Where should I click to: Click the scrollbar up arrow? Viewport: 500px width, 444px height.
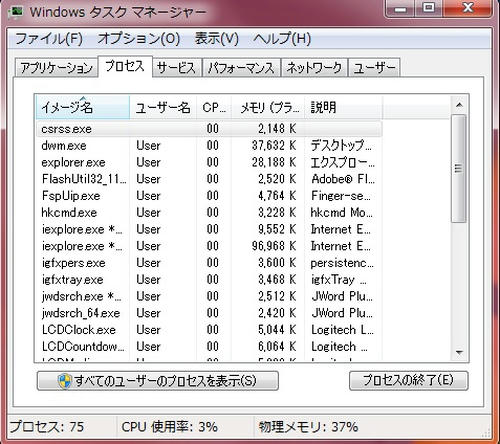coord(459,105)
